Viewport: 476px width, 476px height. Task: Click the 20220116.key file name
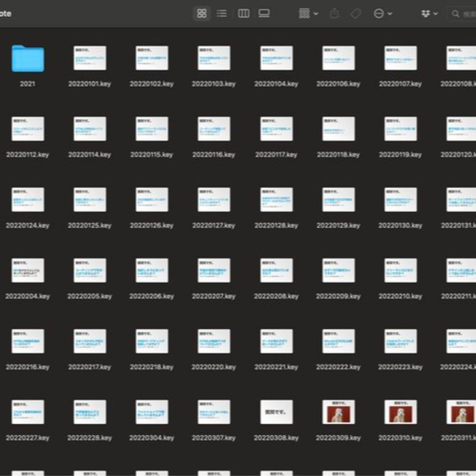coord(214,155)
